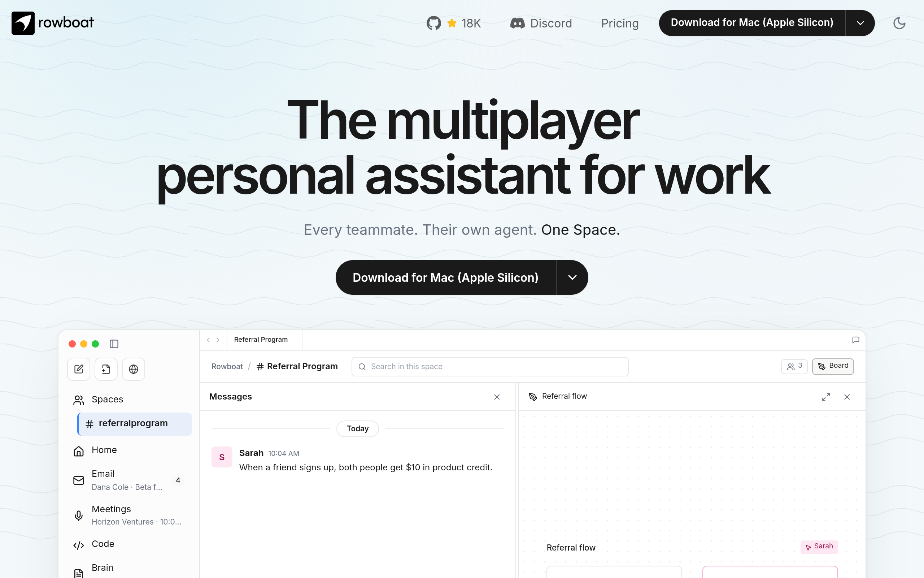924x578 pixels.
Task: Select the referralprogram space
Action: [135, 423]
